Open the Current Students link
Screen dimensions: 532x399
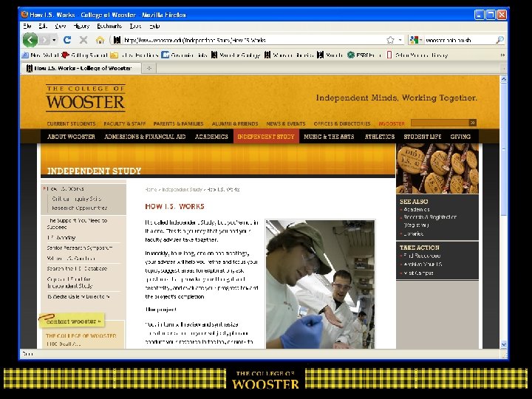pos(71,124)
